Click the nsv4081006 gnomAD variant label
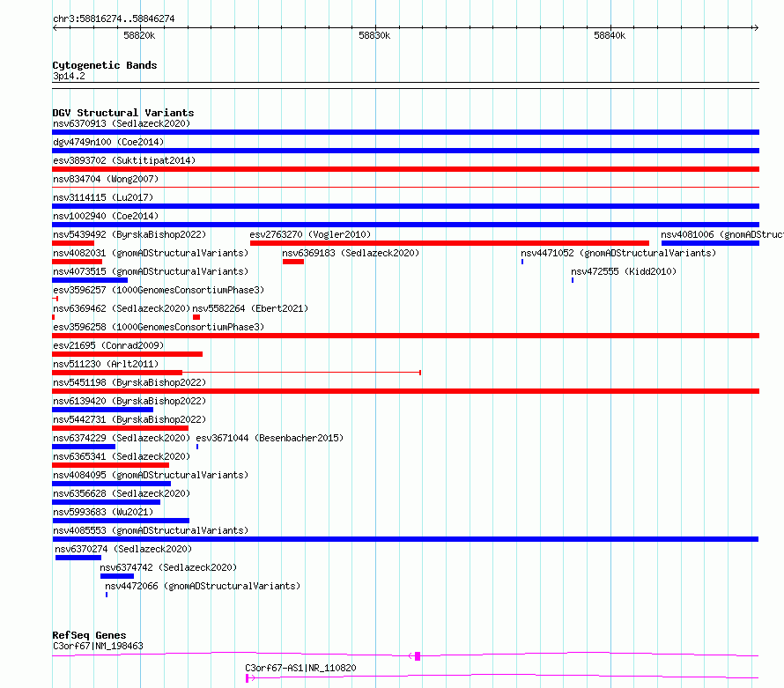 coord(721,234)
